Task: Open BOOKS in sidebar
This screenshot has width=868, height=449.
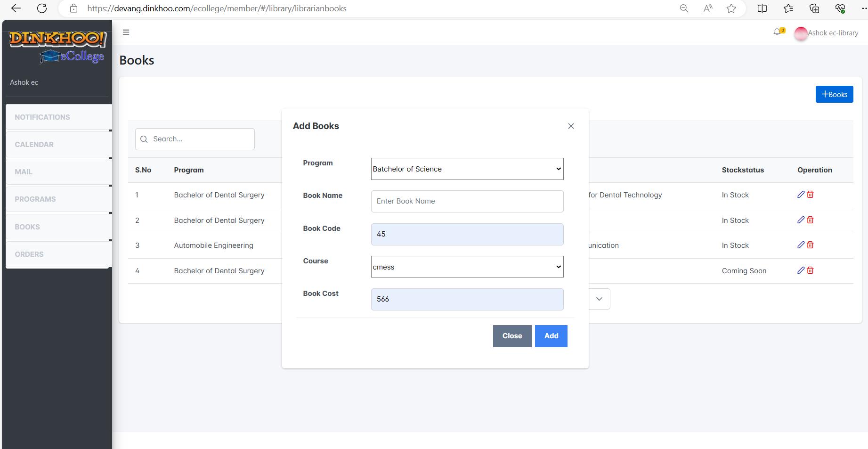Action: click(x=58, y=227)
